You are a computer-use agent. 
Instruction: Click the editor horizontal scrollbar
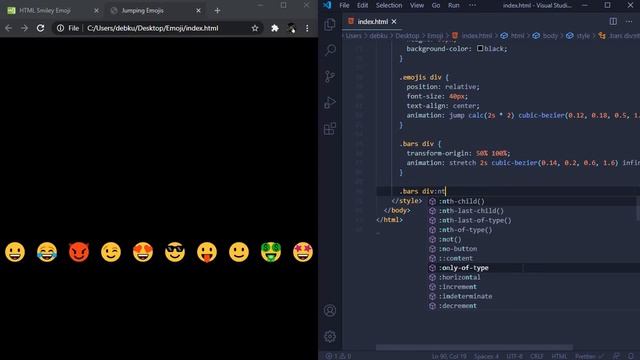coord(474,348)
